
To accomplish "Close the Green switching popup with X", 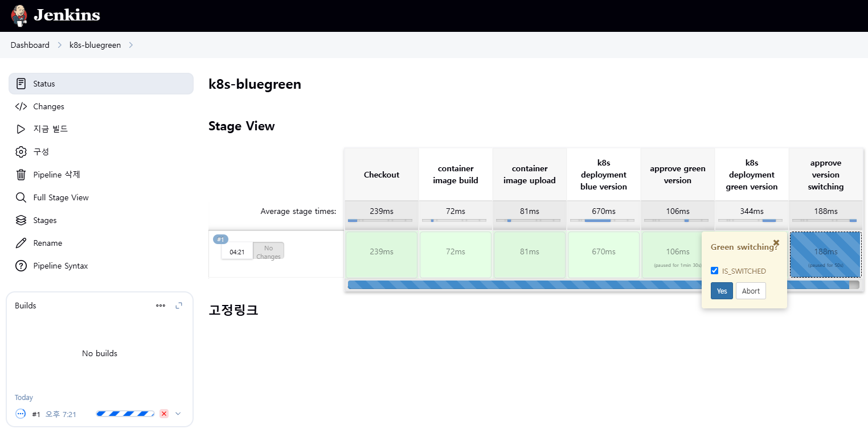I will click(x=776, y=242).
